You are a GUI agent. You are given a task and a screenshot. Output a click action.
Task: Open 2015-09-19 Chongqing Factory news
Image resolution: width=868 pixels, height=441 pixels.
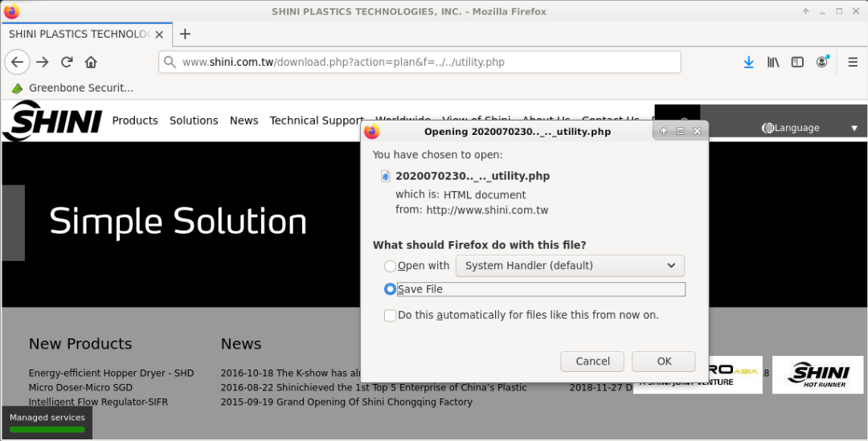point(346,402)
